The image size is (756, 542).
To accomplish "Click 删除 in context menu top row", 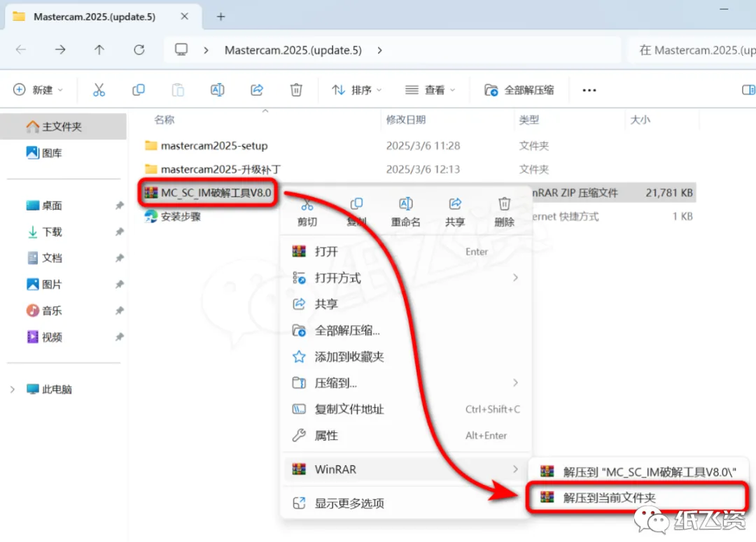I will click(x=504, y=213).
